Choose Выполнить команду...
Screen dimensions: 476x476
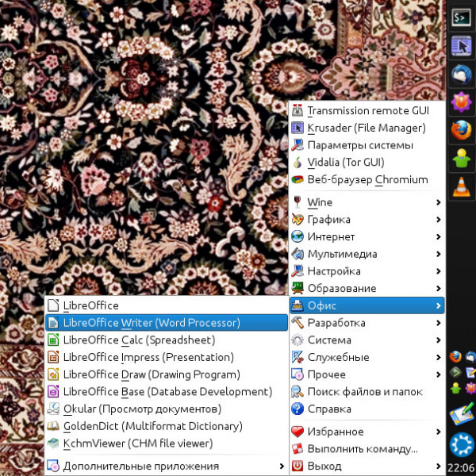tap(367, 449)
